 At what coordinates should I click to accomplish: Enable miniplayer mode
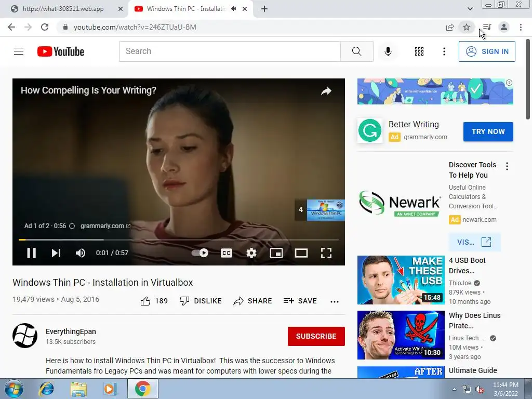point(276,253)
